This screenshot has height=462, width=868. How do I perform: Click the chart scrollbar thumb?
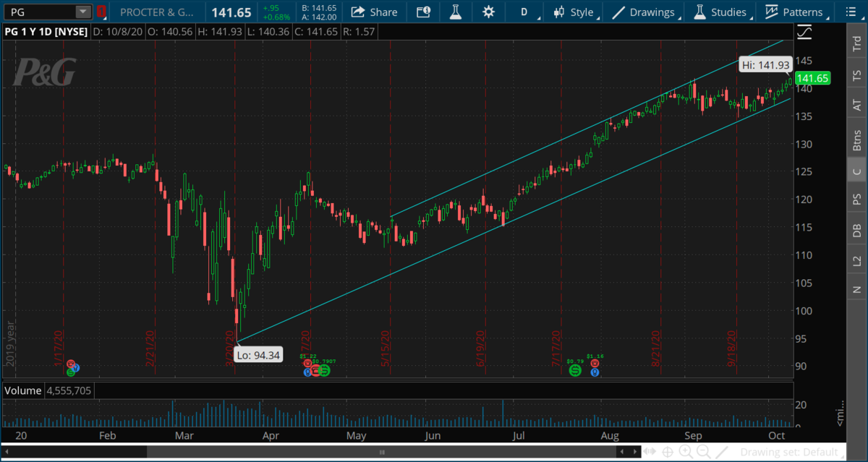(x=383, y=452)
